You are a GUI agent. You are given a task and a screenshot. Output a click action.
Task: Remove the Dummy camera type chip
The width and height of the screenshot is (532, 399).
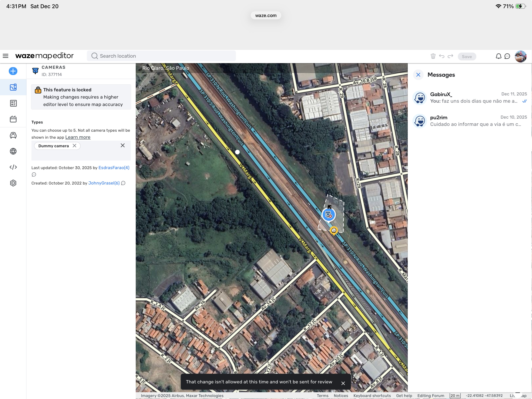click(75, 146)
